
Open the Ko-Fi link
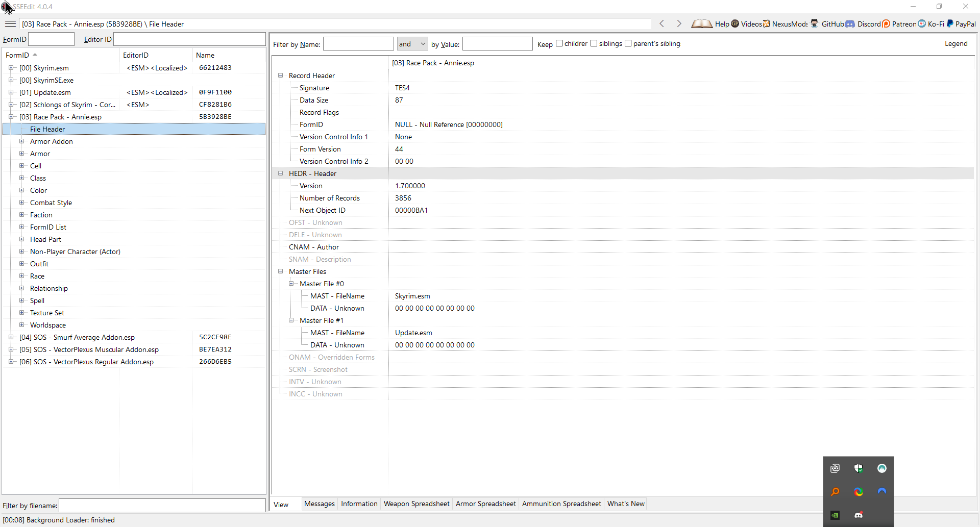[931, 24]
